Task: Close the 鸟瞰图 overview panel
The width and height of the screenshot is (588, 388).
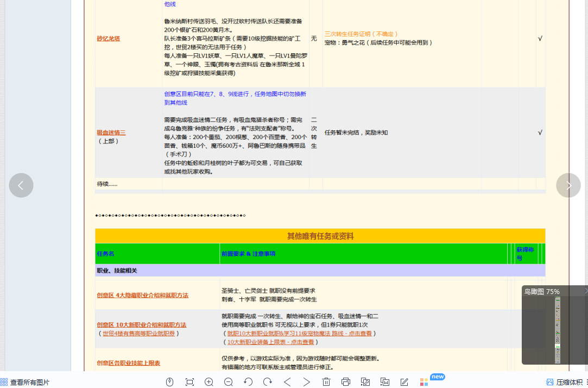Action: click(x=585, y=292)
